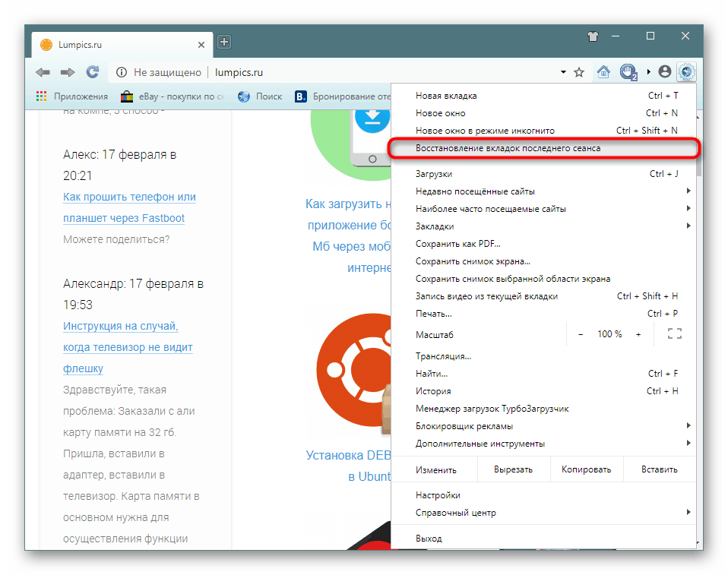Click the 'Копировать' edit button
The height and width of the screenshot is (575, 728).
[587, 469]
